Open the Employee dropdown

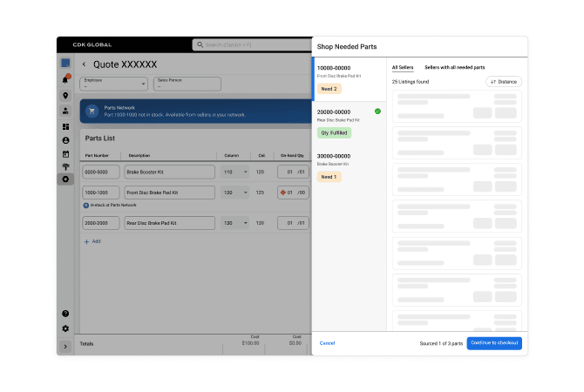coord(113,84)
